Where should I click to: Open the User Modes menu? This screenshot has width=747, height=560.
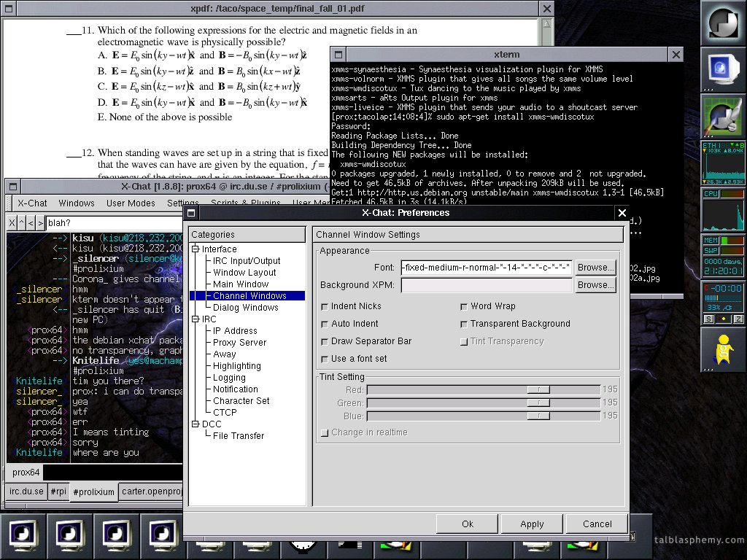point(131,203)
